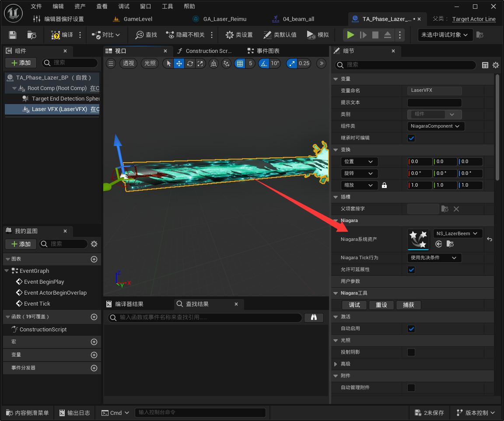Viewport: 504px width, 421px height.
Task: Toggle 允许可延展性 checkbox
Action: point(411,270)
